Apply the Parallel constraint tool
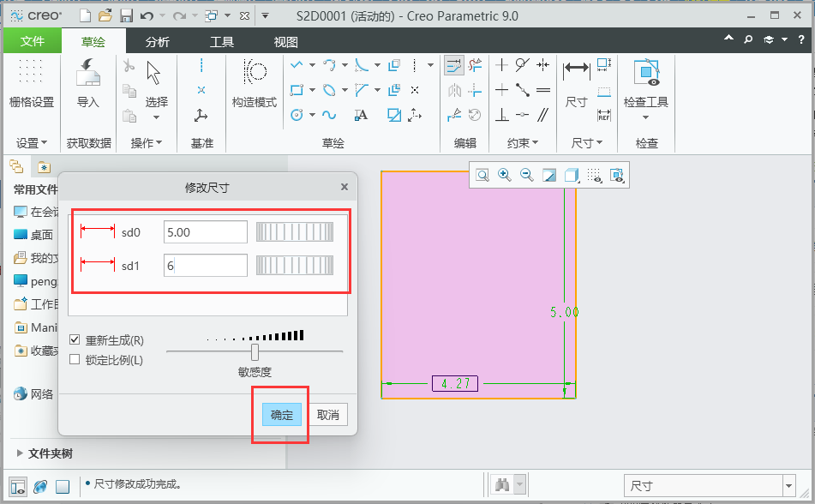This screenshot has height=504, width=815. pyautogui.click(x=543, y=115)
